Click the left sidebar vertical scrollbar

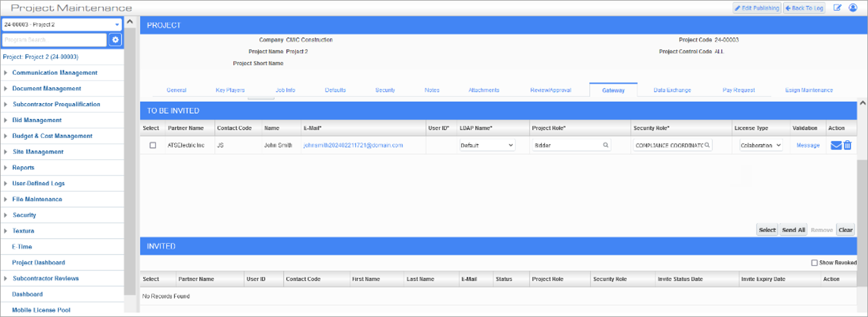coord(130,162)
